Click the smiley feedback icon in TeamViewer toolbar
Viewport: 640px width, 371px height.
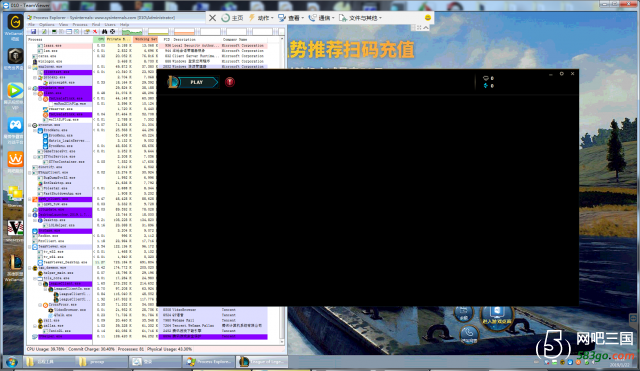point(428,18)
